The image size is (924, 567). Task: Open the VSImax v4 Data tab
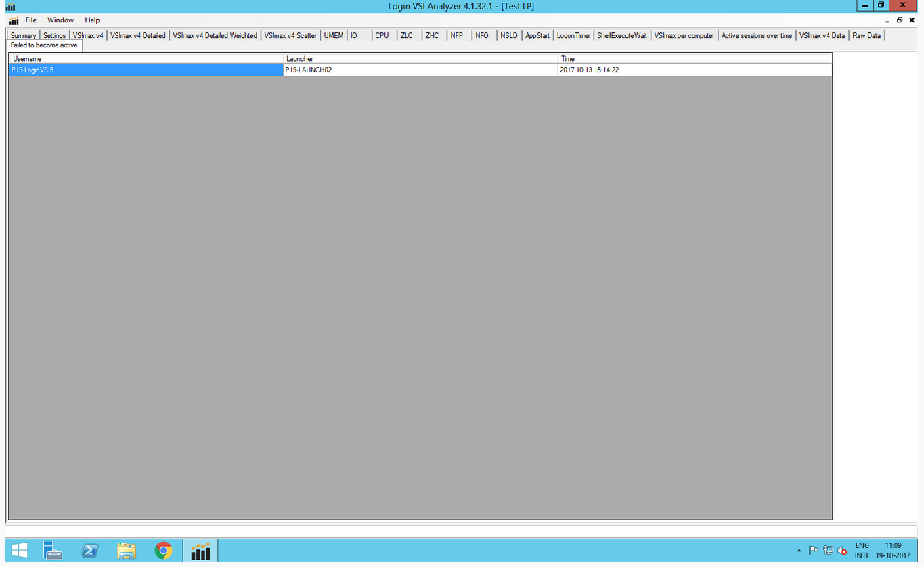point(822,35)
